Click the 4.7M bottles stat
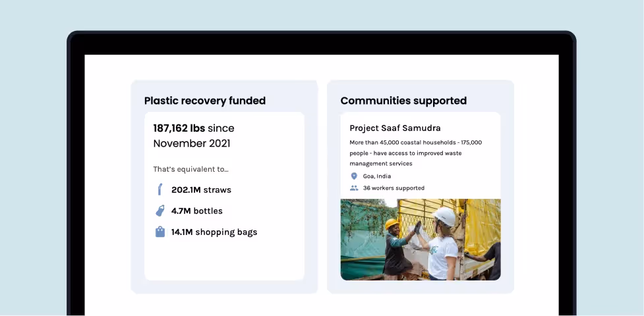644x316 pixels. 196,211
